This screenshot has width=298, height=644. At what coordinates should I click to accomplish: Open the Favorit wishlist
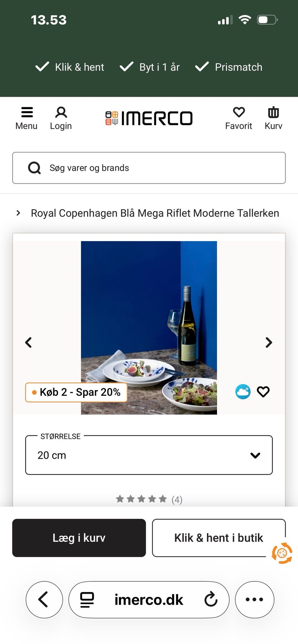(238, 118)
